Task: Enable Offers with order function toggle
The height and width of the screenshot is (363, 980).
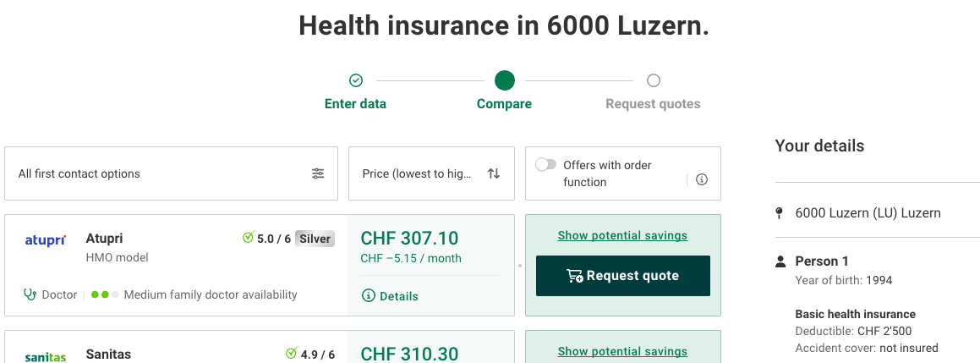Action: (546, 165)
